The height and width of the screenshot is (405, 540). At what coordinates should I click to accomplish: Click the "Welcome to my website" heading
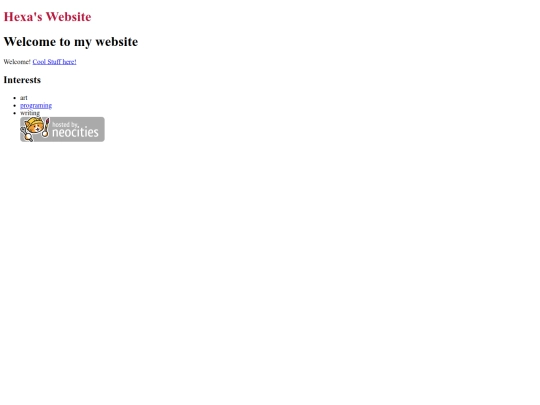tap(71, 42)
